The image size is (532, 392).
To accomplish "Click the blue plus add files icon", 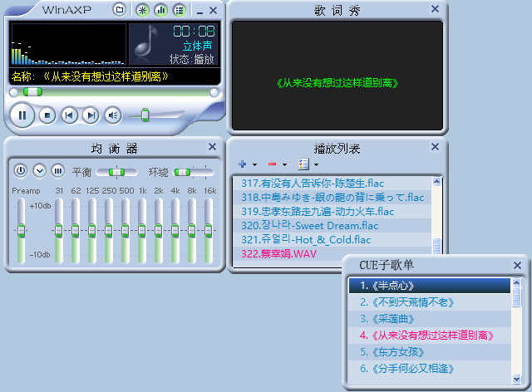I will 242,164.
